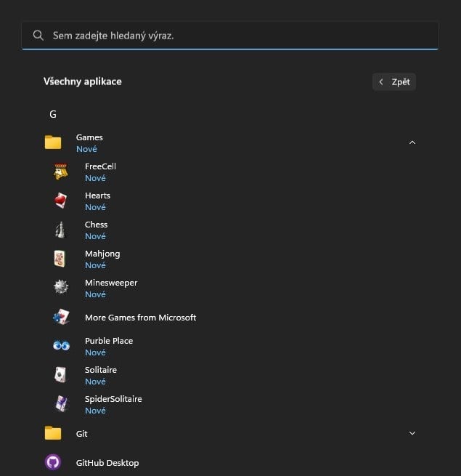The image size is (461, 476).
Task: Click the Mahjong tile icon
Action: [x=61, y=259]
